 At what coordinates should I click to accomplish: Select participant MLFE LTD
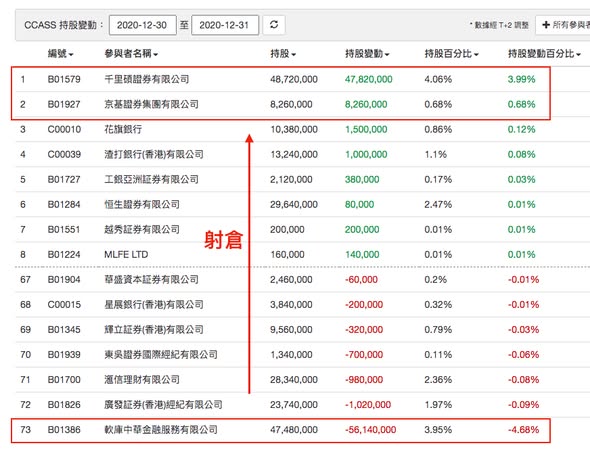(x=126, y=254)
